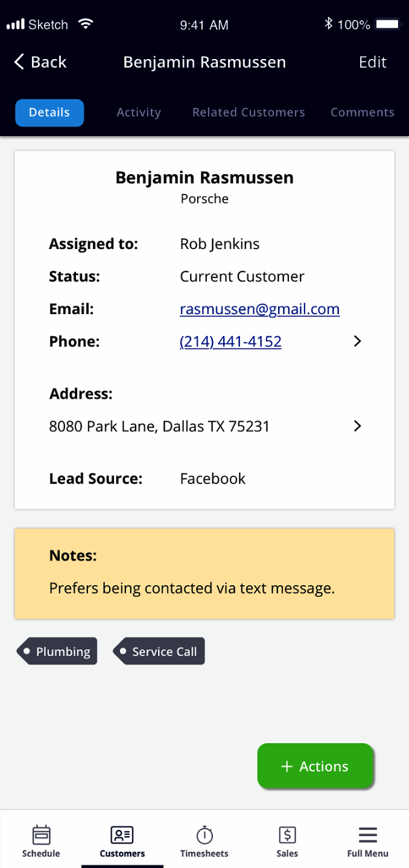This screenshot has height=868, width=409.
Task: Expand the Phone row chevron
Action: click(358, 342)
